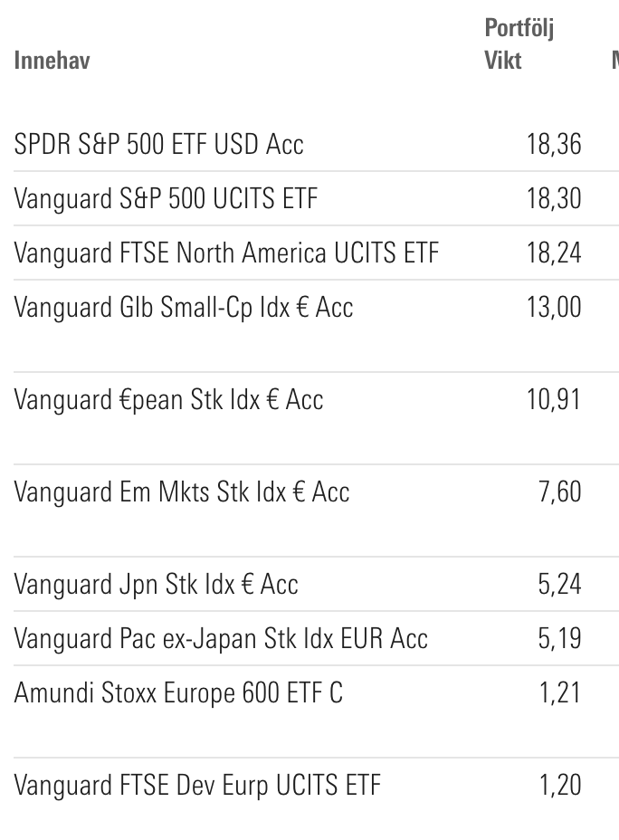Select the 10,91 portfolio weight cell
This screenshot has height=840, width=619.
pyautogui.click(x=554, y=399)
